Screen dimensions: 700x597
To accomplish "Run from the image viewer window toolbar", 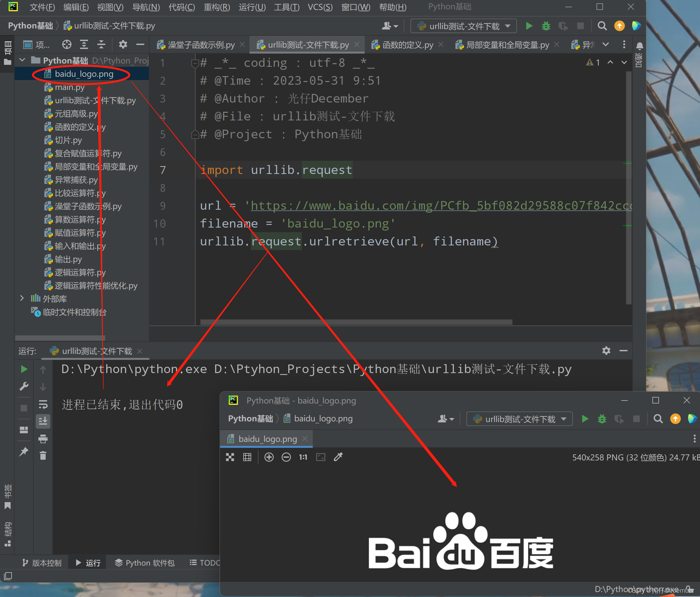I will click(585, 419).
